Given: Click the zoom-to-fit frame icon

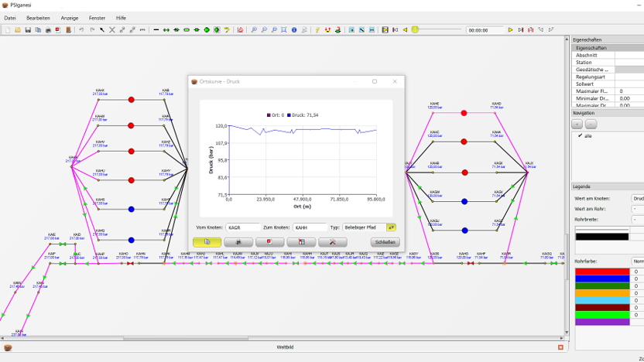Looking at the screenshot, I should [284, 30].
